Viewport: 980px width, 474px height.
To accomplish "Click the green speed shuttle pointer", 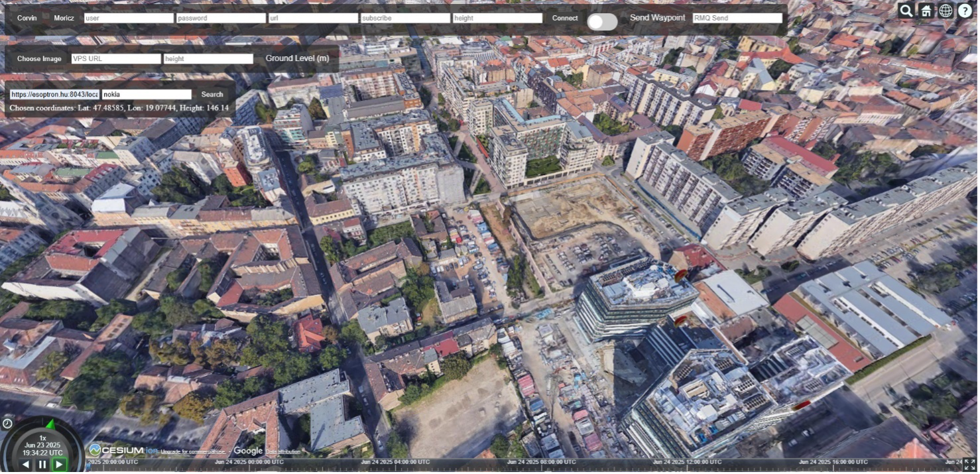I will pos(50,424).
